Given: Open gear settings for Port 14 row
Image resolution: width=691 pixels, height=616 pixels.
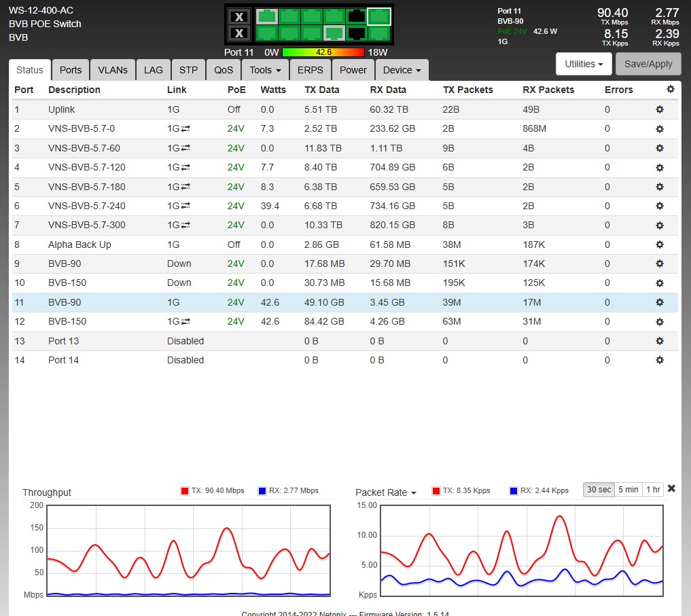Looking at the screenshot, I should click(659, 360).
